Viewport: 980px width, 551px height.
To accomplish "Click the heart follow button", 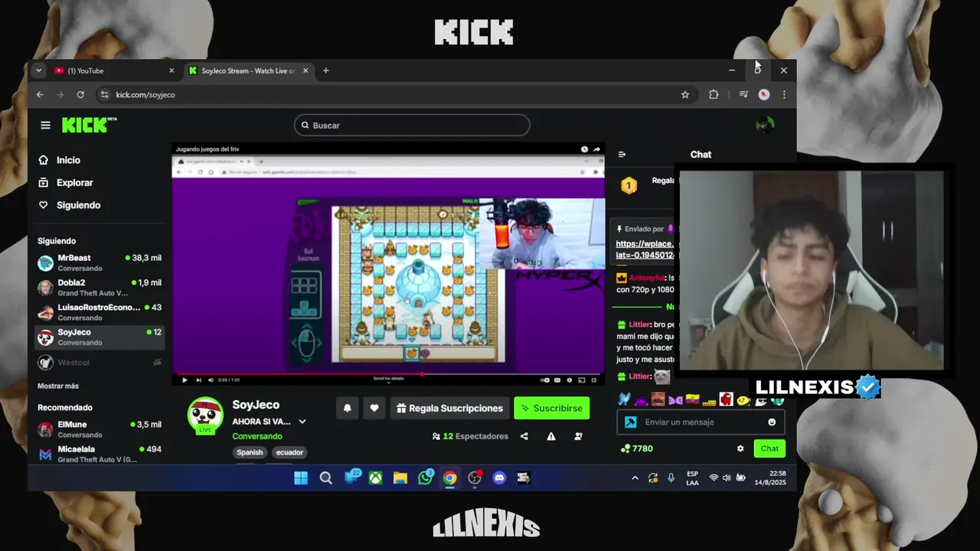I will [x=374, y=408].
